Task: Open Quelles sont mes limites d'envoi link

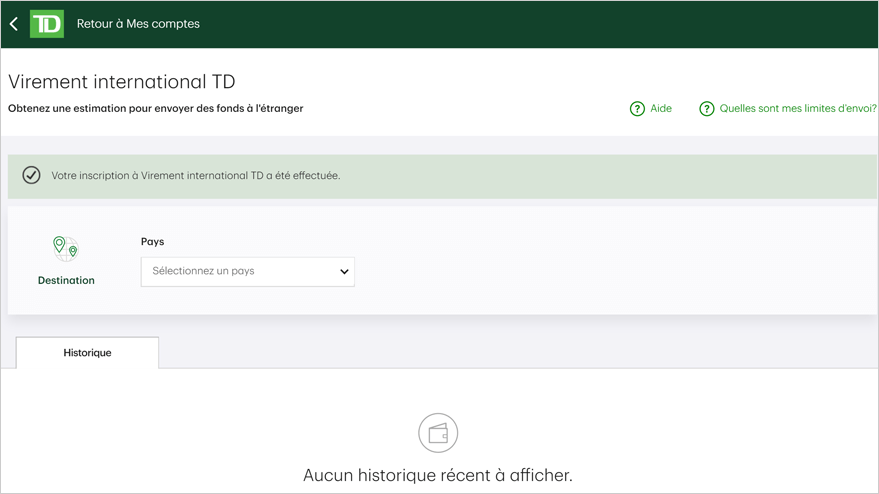Action: (x=798, y=109)
